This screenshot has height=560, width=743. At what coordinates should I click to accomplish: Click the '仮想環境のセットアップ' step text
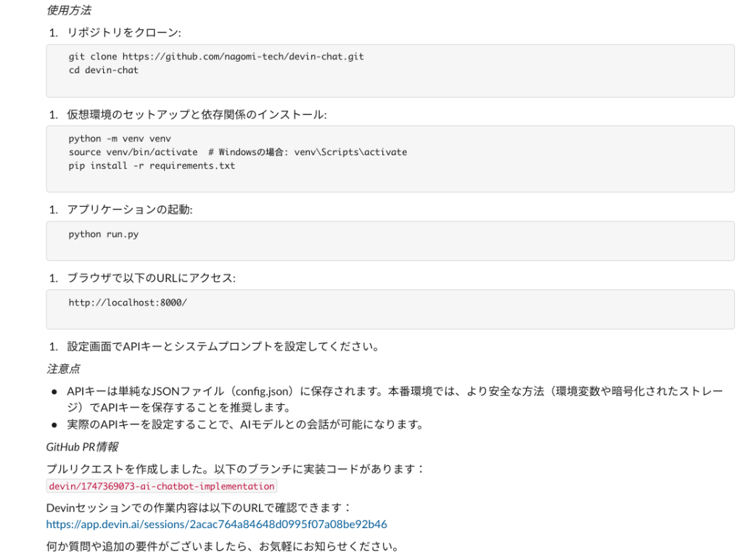point(196,115)
